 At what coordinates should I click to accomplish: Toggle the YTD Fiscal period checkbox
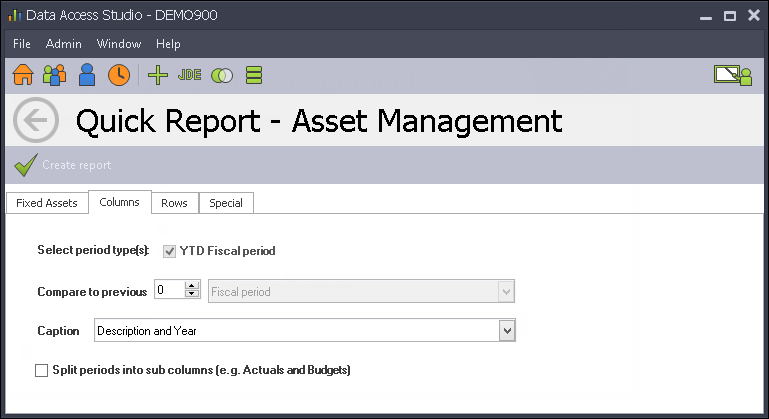(169, 251)
